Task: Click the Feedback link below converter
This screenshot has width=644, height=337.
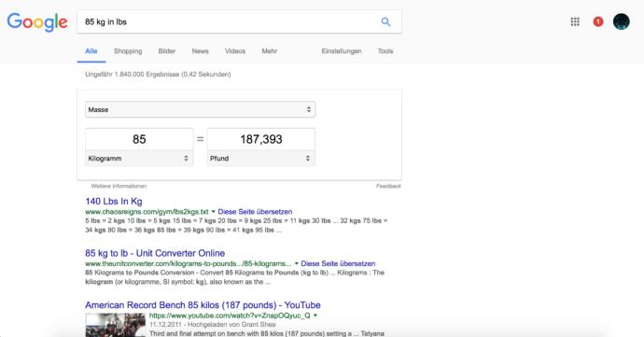Action: 388,186
